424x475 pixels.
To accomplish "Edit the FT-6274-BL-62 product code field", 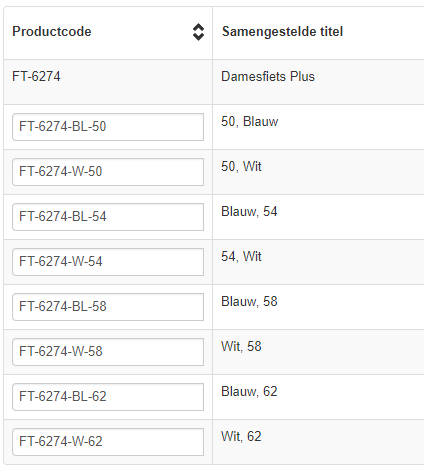I will 108,397.
